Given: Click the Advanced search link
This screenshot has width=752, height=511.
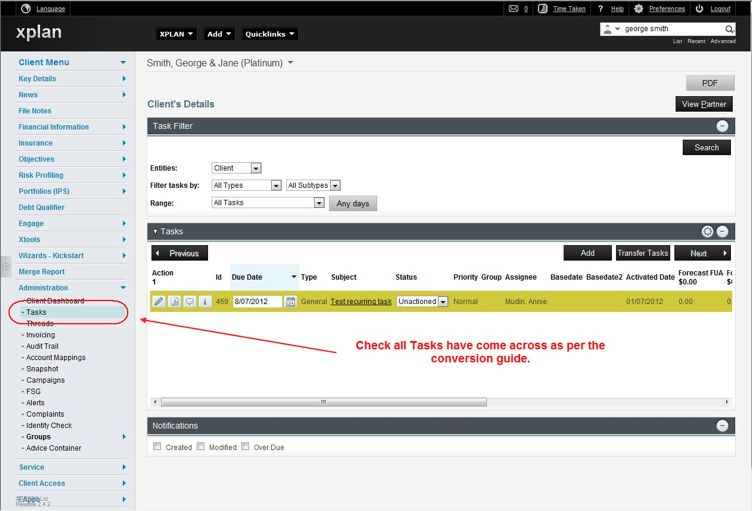Looking at the screenshot, I should [723, 41].
